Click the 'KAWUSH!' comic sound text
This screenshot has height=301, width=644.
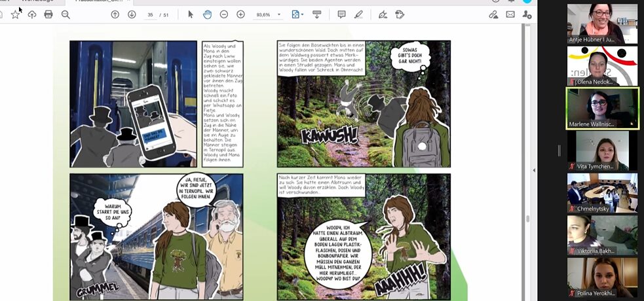[x=330, y=135]
